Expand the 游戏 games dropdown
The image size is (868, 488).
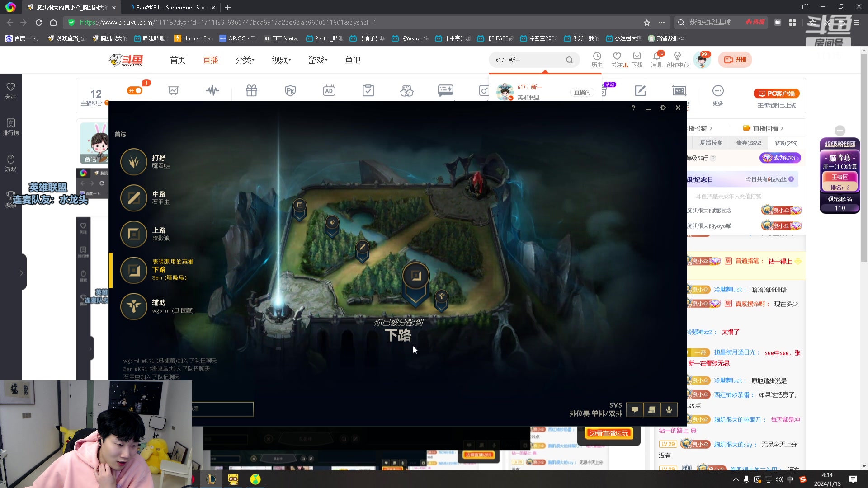click(318, 60)
